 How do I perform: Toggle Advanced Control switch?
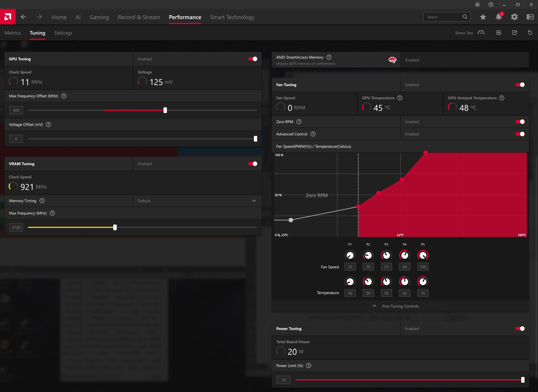(x=520, y=134)
